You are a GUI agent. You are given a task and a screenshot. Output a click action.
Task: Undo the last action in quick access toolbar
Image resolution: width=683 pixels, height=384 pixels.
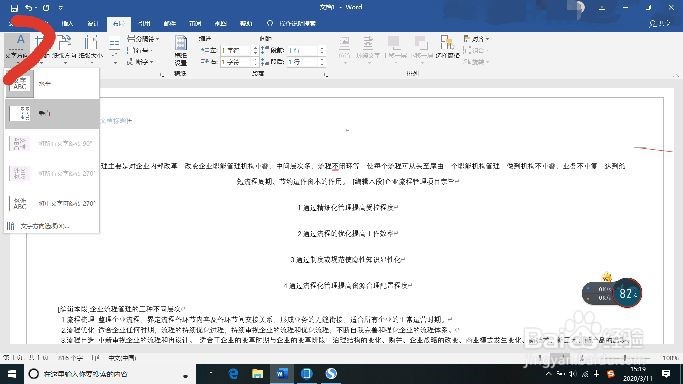pos(29,8)
